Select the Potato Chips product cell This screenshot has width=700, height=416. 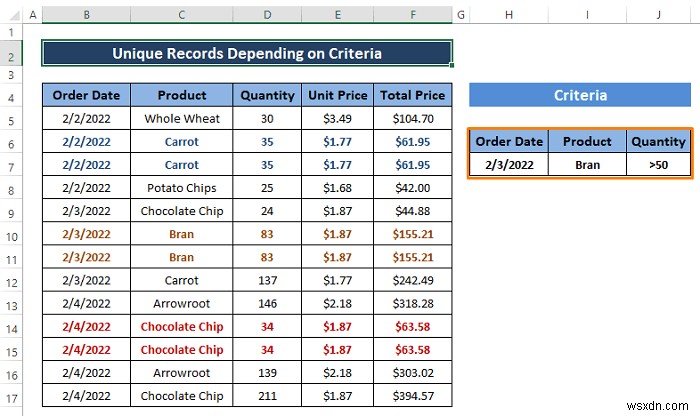182,188
